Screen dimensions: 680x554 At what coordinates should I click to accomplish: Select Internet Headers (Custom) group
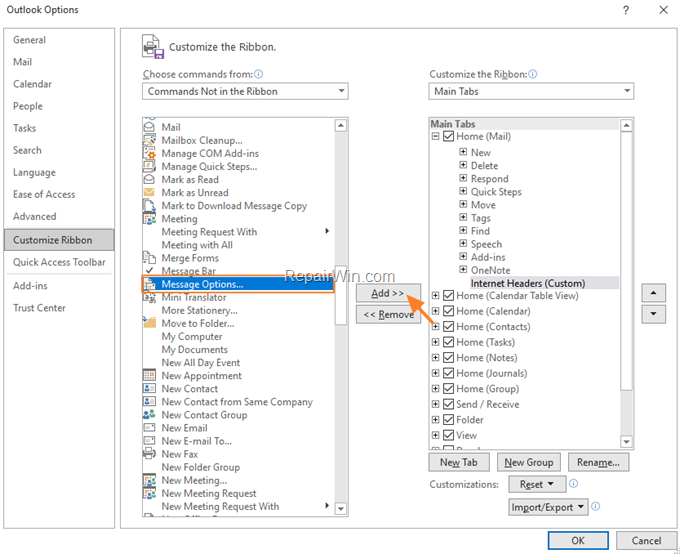click(x=528, y=283)
